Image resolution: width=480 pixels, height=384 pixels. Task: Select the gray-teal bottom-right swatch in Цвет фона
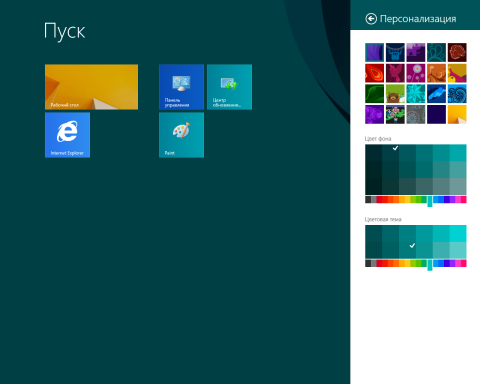[458, 186]
